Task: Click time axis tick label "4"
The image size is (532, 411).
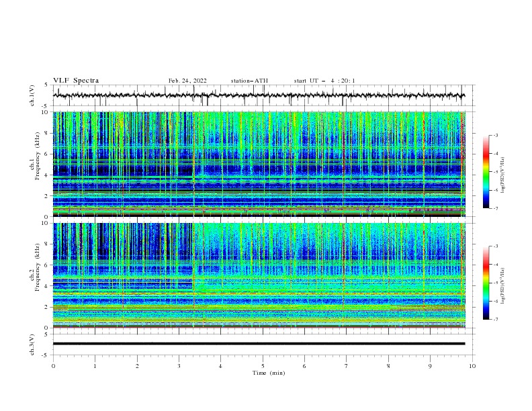Action: (220, 366)
